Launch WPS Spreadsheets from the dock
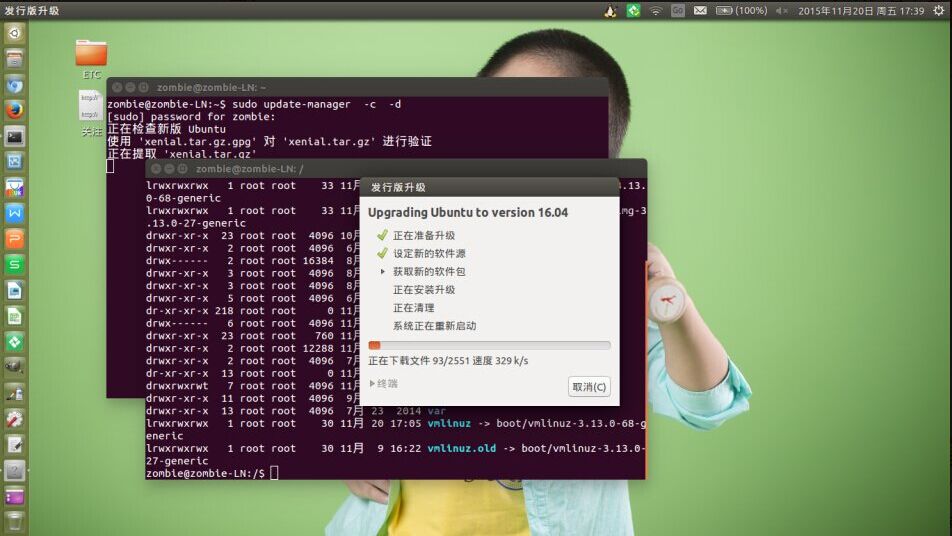The image size is (952, 536). pyautogui.click(x=14, y=265)
